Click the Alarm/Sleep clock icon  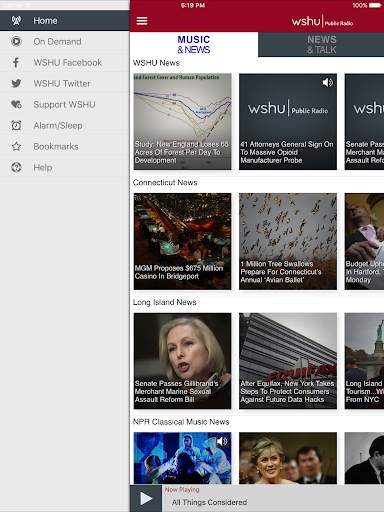click(16, 125)
